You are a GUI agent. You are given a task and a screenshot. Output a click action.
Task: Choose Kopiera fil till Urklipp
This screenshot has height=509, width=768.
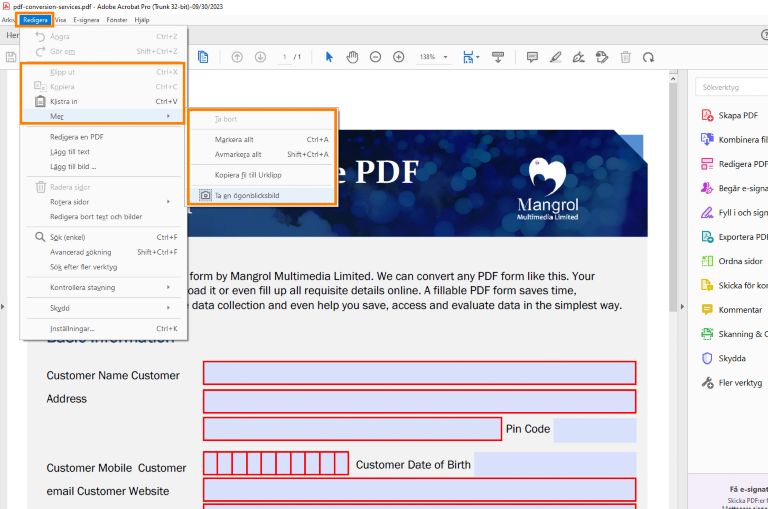pos(263,175)
